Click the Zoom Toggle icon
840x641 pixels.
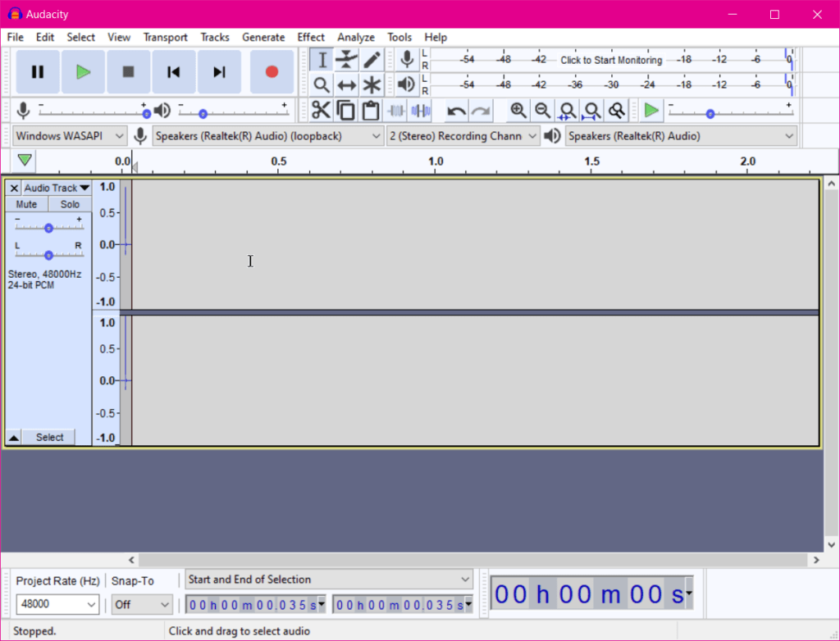[617, 111]
